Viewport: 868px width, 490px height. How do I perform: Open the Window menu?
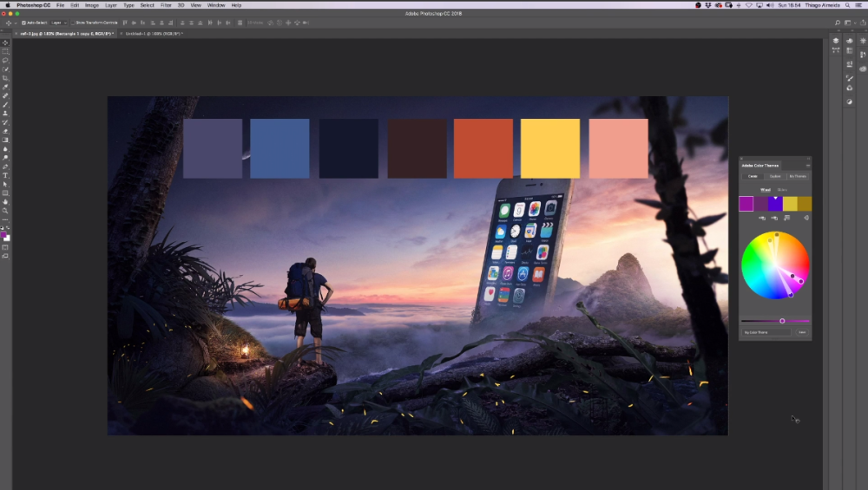pos(216,5)
